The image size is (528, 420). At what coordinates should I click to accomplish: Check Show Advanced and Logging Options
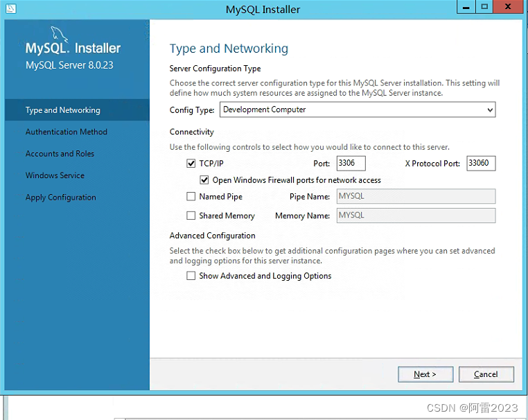[x=191, y=276]
